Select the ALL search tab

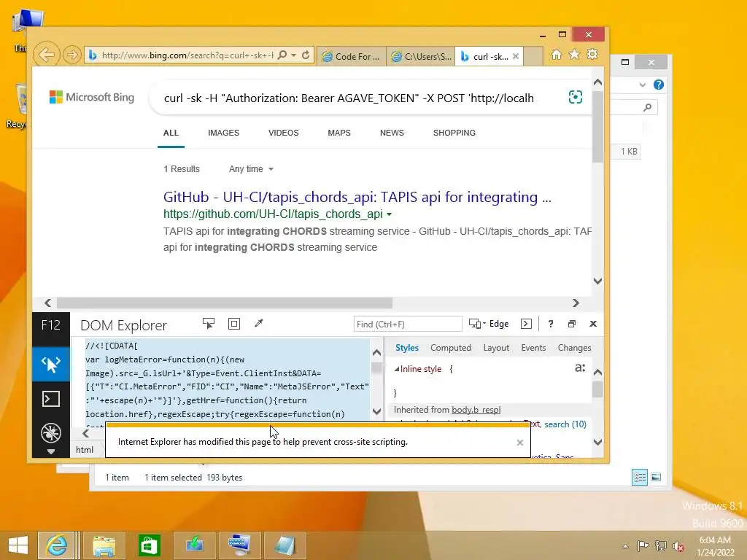click(x=171, y=133)
